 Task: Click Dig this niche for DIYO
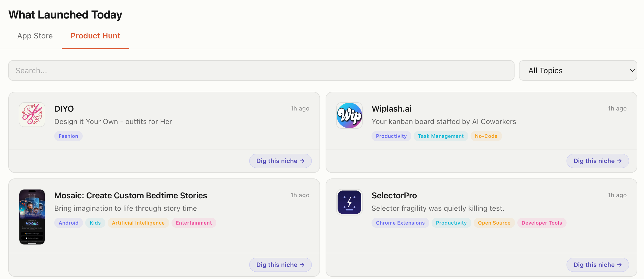click(281, 161)
